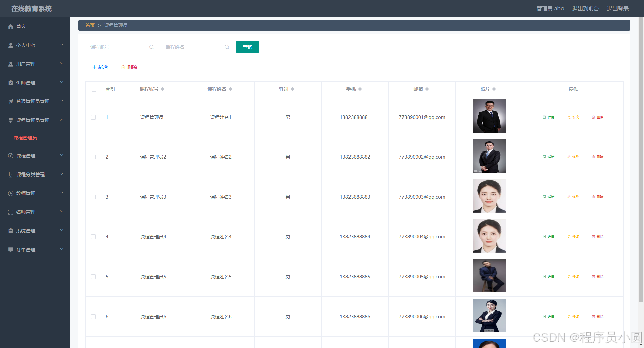Sort by 性别 column arrows
This screenshot has width=644, height=348.
point(293,89)
